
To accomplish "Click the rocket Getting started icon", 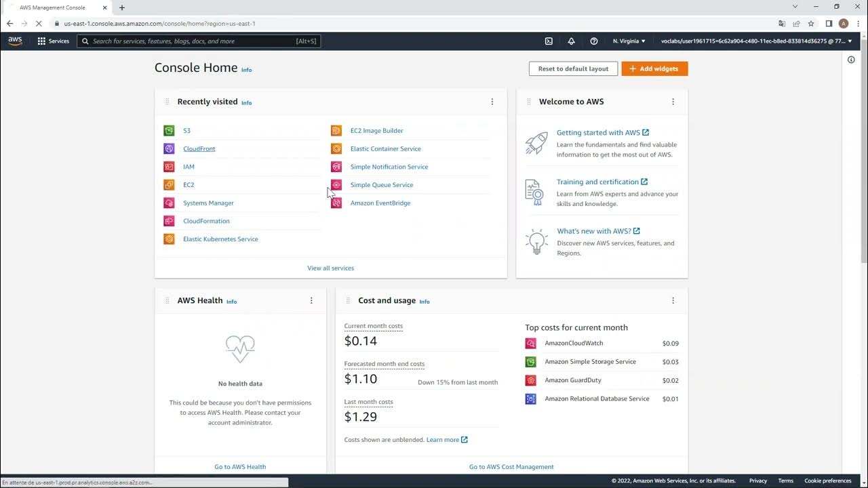I will [536, 143].
